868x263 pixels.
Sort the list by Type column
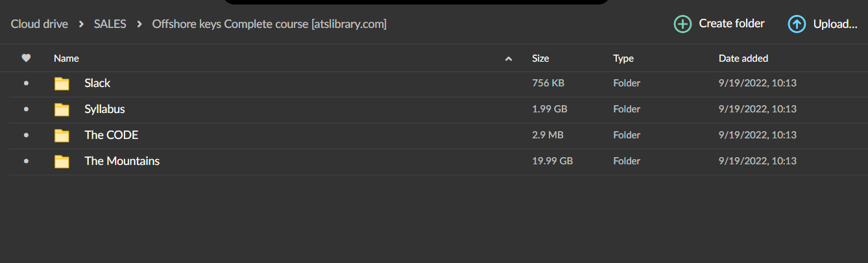click(623, 58)
